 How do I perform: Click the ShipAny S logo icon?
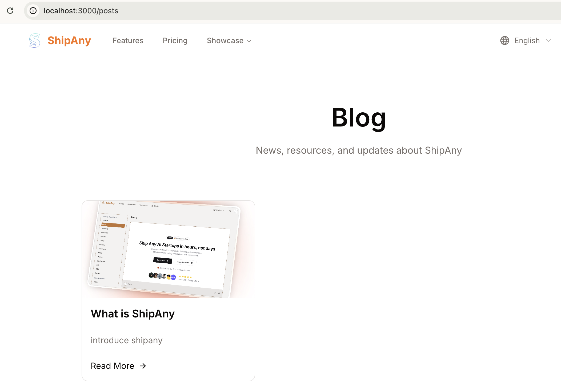coord(35,40)
